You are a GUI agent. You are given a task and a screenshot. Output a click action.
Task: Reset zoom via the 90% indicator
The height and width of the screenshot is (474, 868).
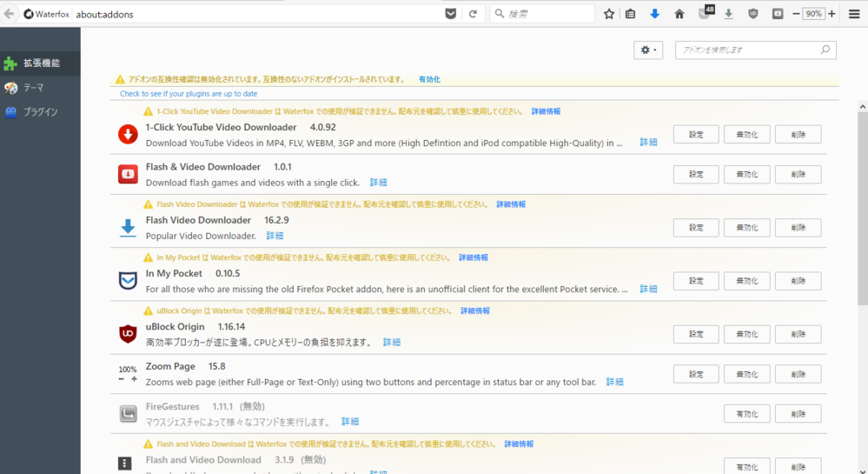click(x=814, y=14)
